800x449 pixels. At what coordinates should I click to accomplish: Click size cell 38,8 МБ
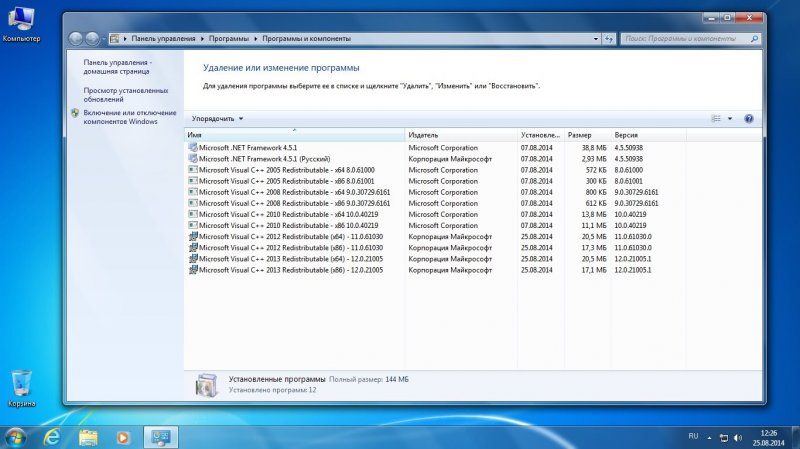coord(594,148)
